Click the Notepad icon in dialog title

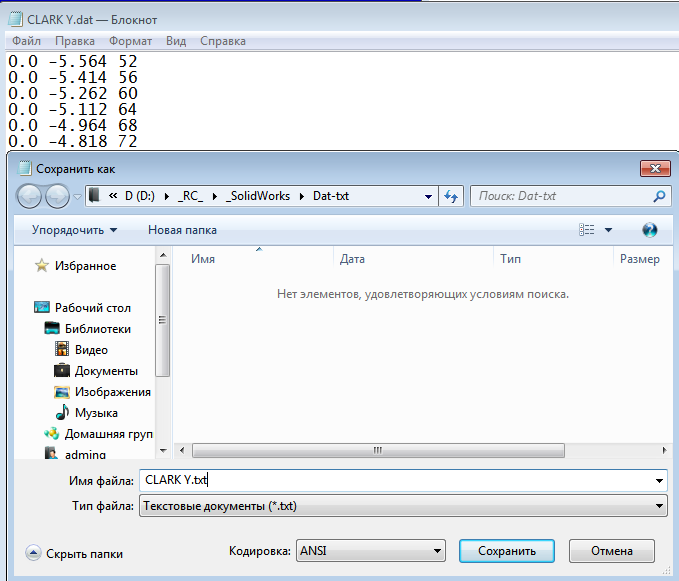[x=24, y=168]
